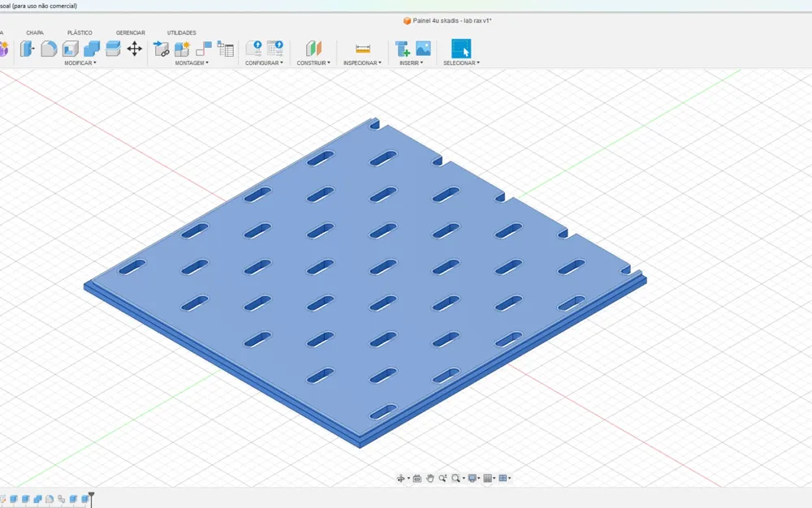Expand the INSERIR dropdown menu
812x508 pixels.
point(411,62)
